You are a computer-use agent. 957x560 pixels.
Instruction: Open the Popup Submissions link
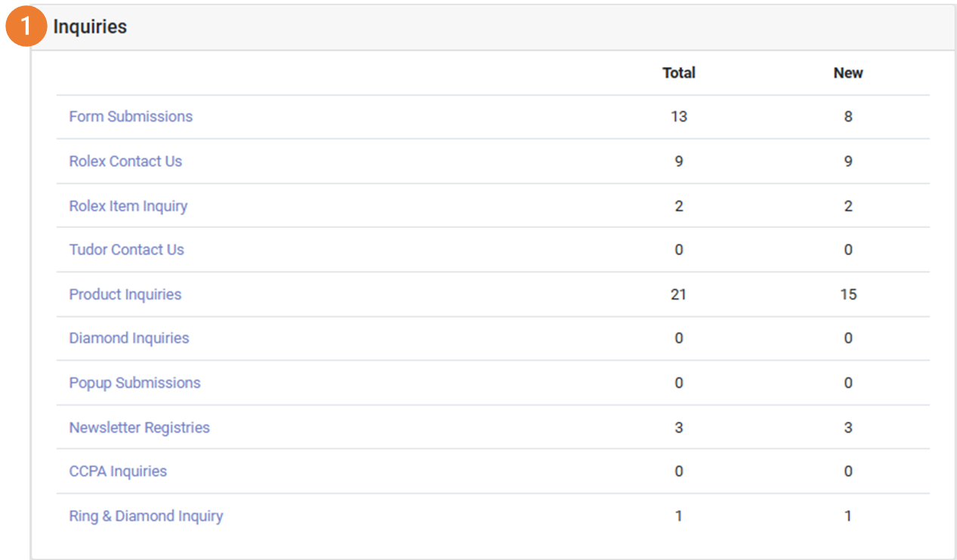[134, 383]
